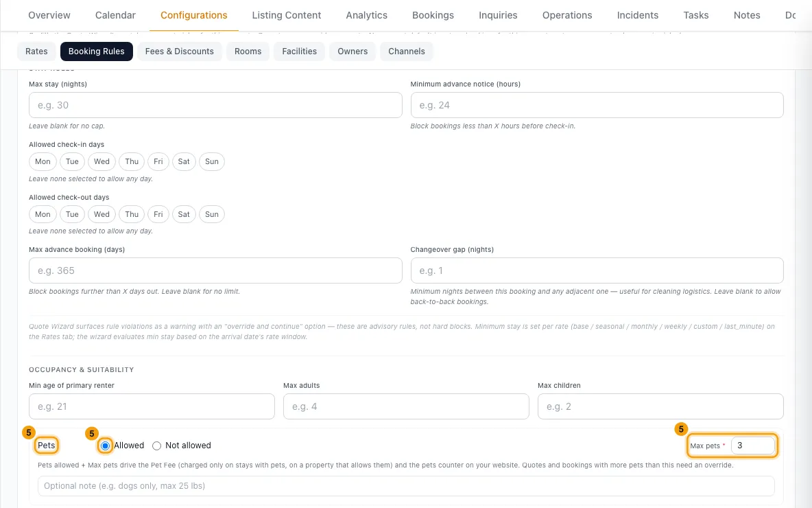812x508 pixels.
Task: Focus the optional pets note field
Action: tap(406, 486)
